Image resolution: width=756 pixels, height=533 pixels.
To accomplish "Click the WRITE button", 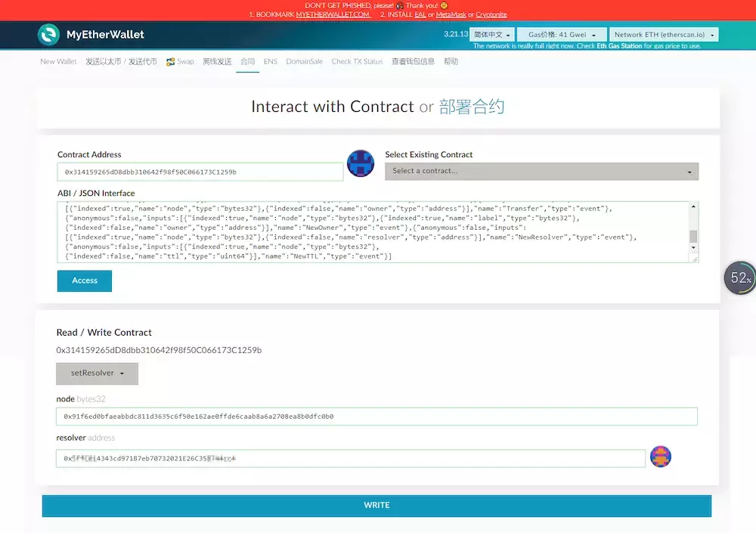I will 376,506.
